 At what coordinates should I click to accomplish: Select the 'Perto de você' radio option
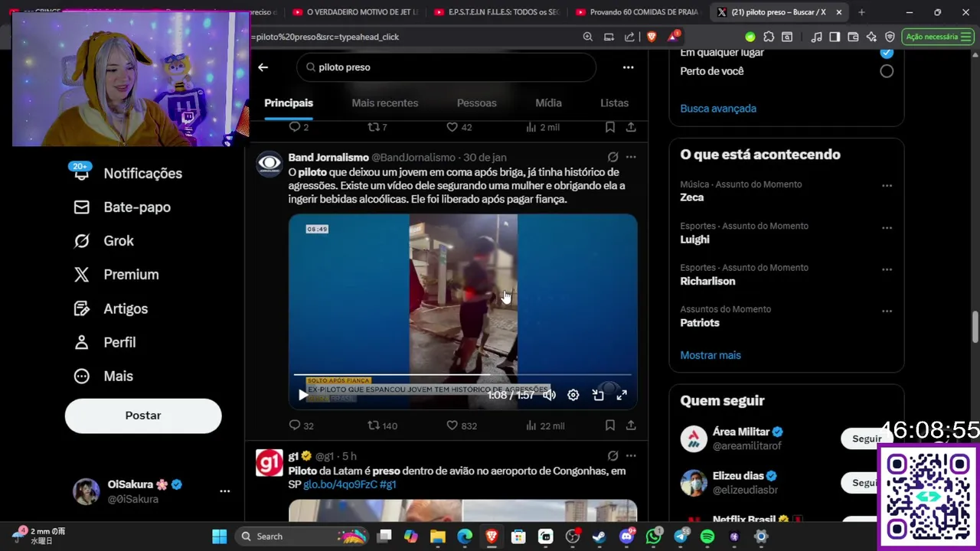(x=887, y=71)
